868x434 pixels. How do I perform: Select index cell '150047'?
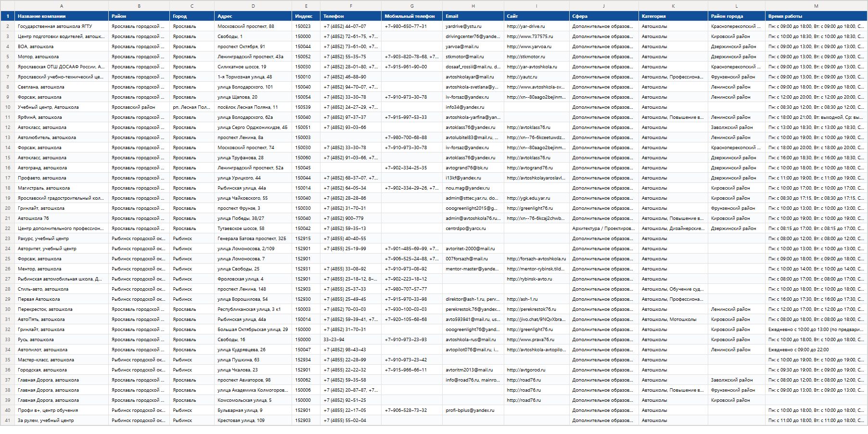(306, 350)
